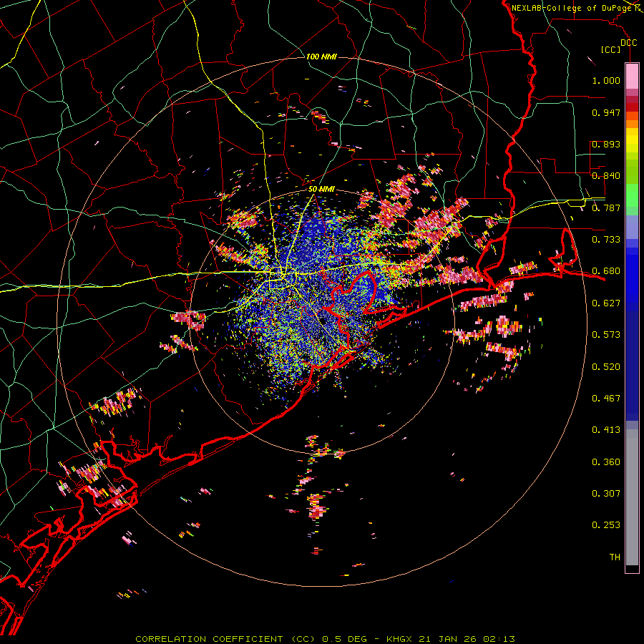Click the gray band of the color bar
The height and width of the screenshot is (644, 644).
point(632,497)
